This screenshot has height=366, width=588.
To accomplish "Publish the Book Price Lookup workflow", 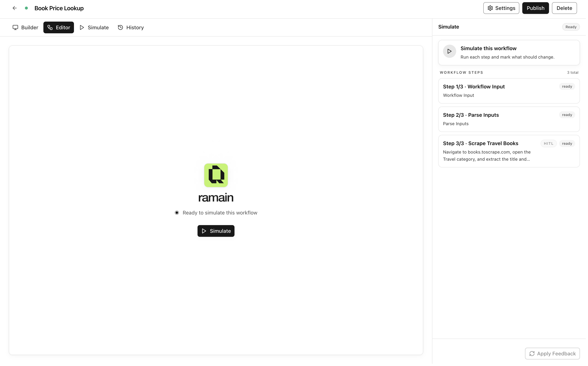I will coord(537,8).
